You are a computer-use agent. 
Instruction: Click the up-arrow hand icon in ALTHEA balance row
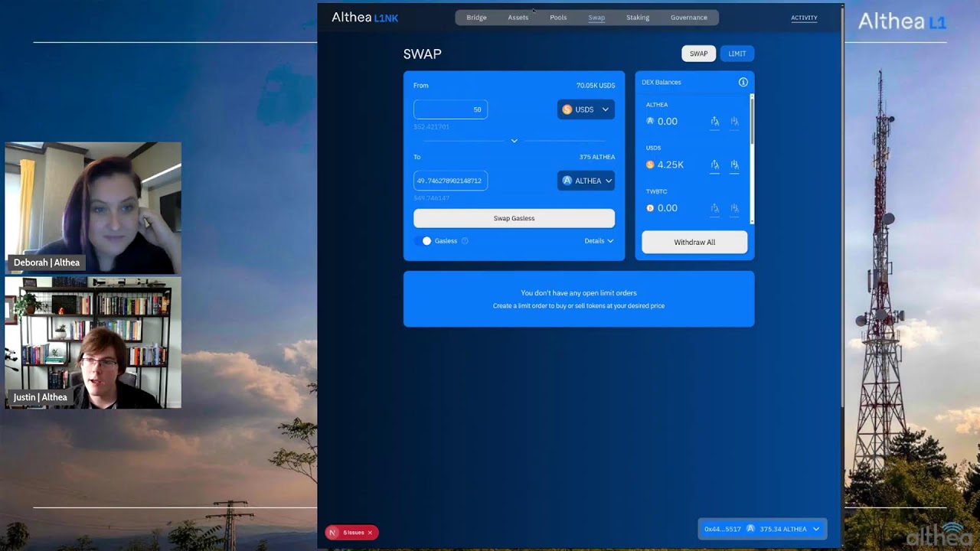click(714, 121)
